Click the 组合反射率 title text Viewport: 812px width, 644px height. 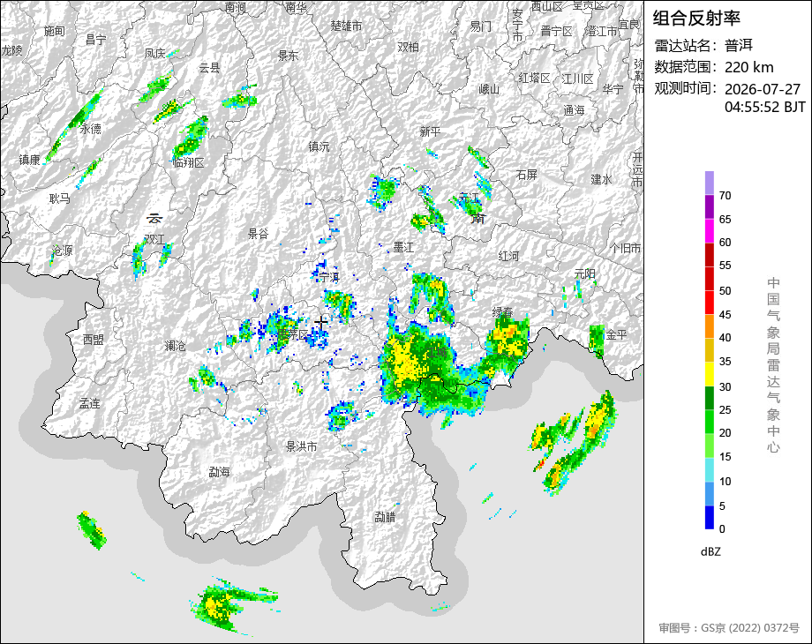click(x=696, y=19)
